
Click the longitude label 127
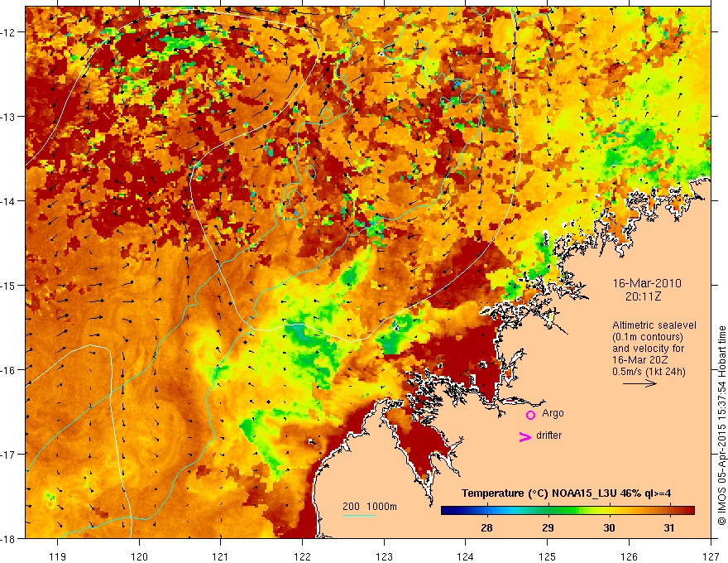click(x=711, y=556)
